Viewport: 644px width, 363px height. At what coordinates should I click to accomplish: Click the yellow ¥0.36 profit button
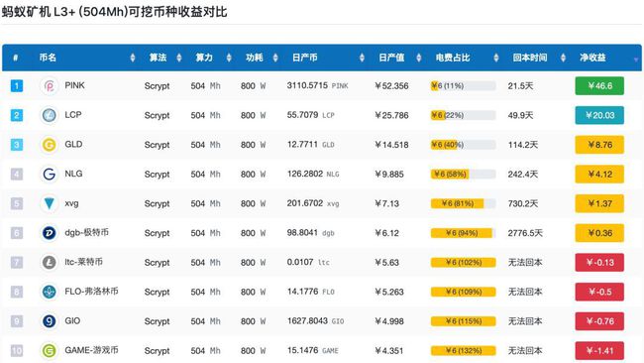point(599,233)
